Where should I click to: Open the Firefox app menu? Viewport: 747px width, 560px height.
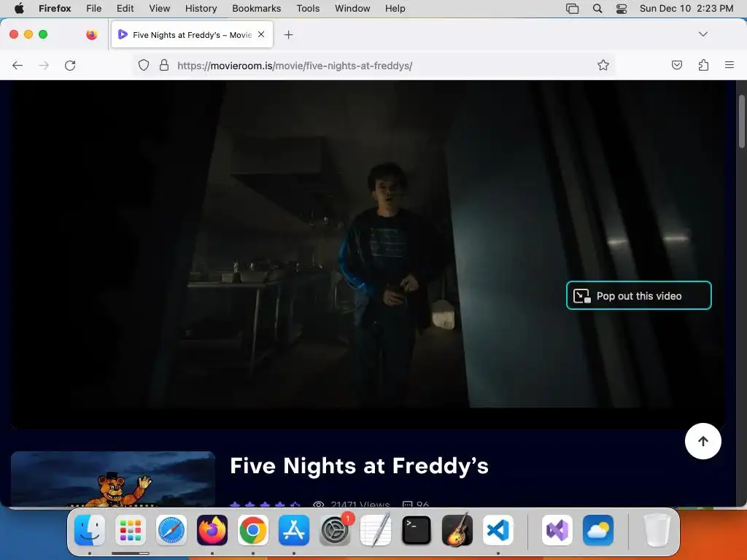[x=55, y=8]
